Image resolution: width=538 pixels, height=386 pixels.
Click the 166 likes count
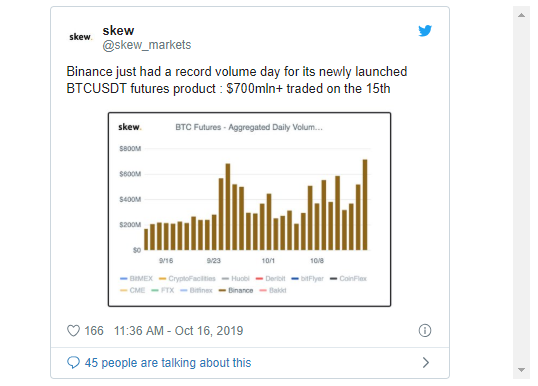click(94, 331)
